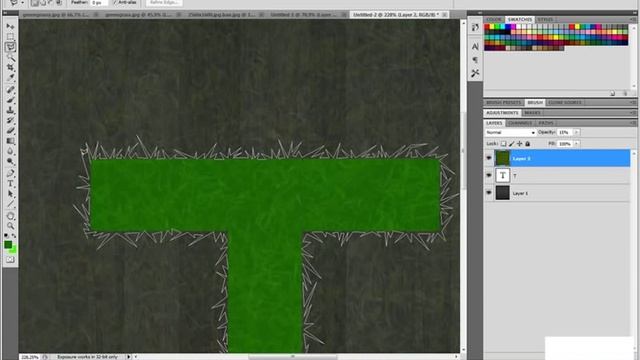The height and width of the screenshot is (360, 640).
Task: Open the Clone Source tab
Action: click(x=565, y=102)
